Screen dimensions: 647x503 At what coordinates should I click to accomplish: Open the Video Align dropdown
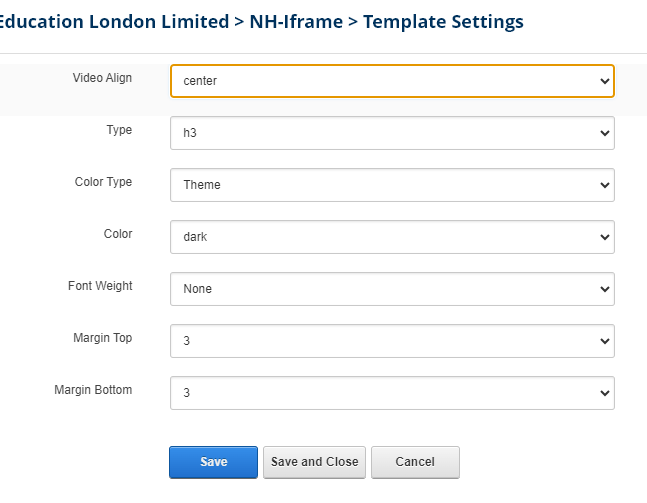click(392, 81)
